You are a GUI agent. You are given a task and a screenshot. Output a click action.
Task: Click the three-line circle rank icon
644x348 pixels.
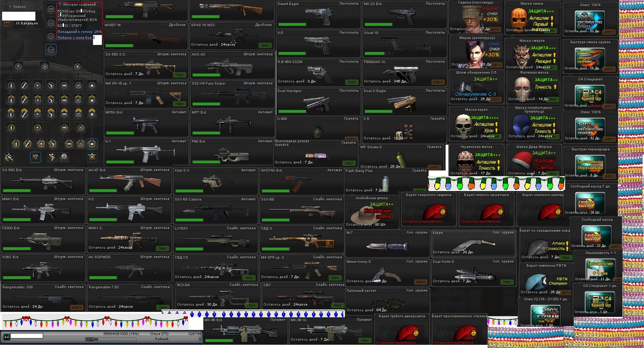51,36
